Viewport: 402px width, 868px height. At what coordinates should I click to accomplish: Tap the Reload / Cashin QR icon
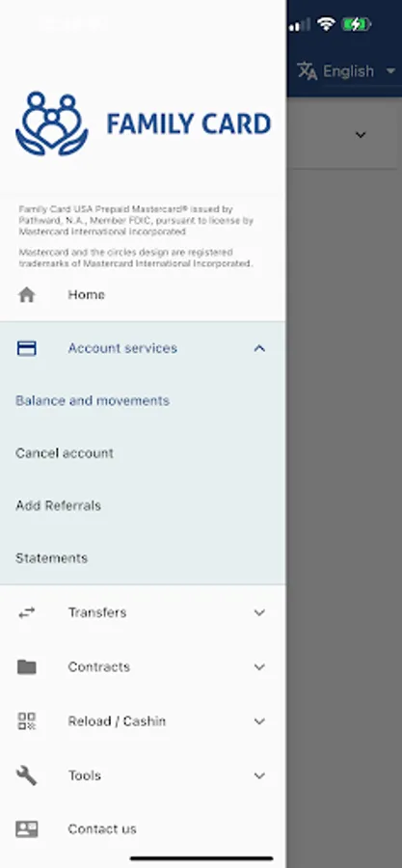point(27,720)
